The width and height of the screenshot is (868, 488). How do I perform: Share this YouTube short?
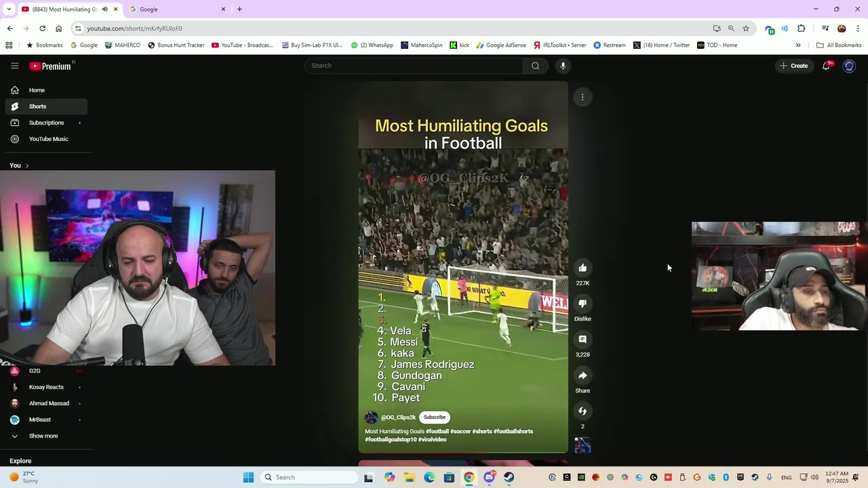pos(583,375)
